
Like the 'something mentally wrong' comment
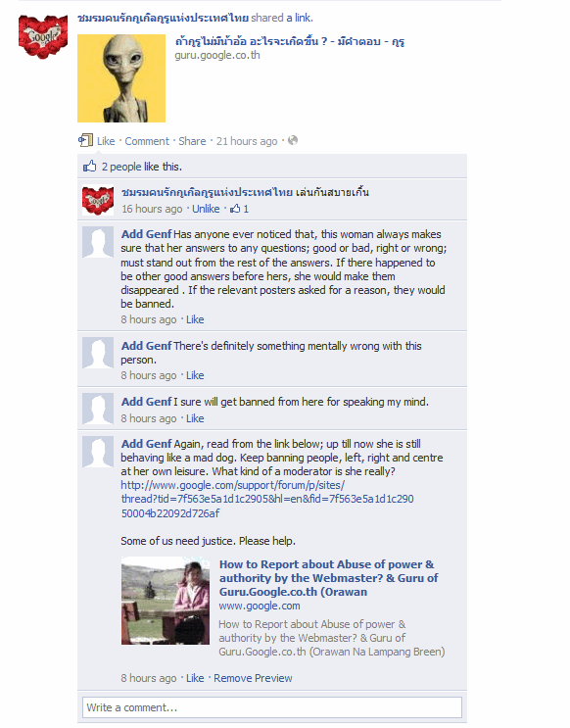point(195,375)
